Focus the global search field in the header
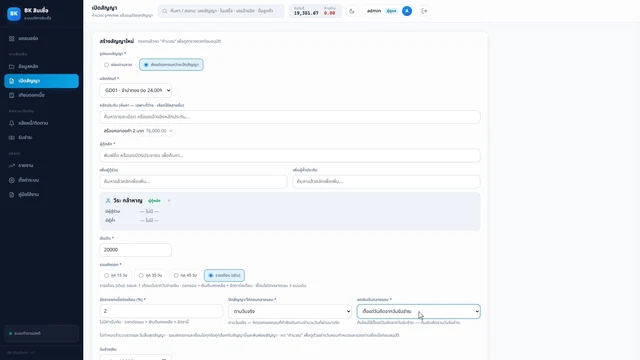The height and width of the screenshot is (360, 640). pyautogui.click(x=221, y=11)
